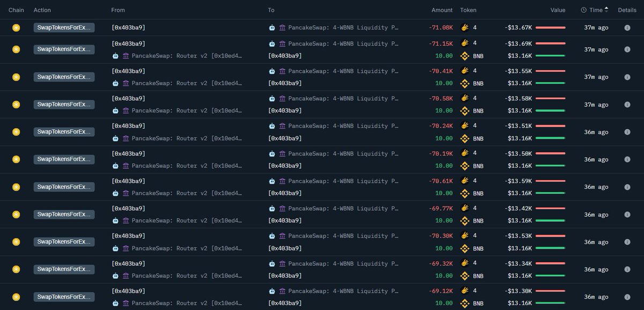The image size is (644, 310).
Task: Click SwapTokensForEx... badge in -69.77K row
Action: tap(64, 215)
